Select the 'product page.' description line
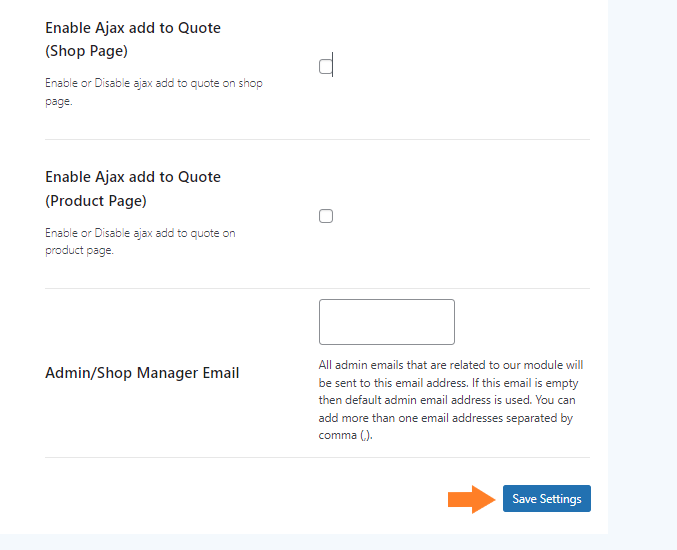Screen dimensions: 677x550 click(79, 250)
